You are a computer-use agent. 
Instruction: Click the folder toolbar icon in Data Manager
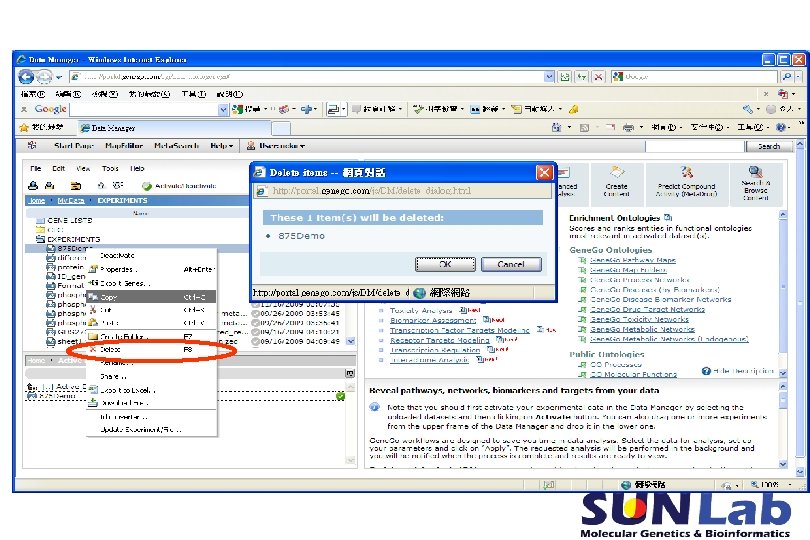click(x=75, y=186)
